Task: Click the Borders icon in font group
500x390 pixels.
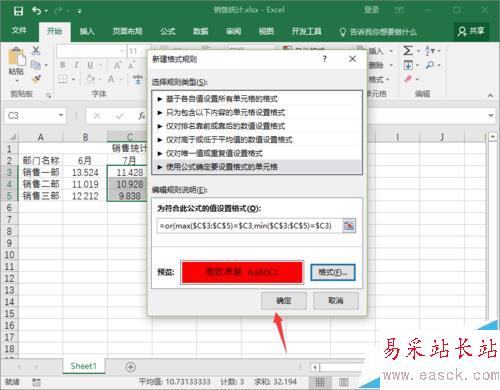Action: 63,79
